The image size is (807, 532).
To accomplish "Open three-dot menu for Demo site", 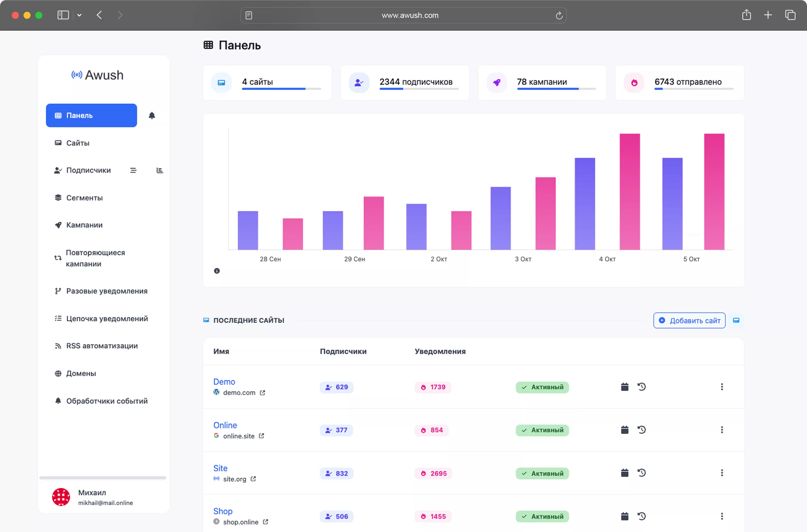I will (x=721, y=387).
